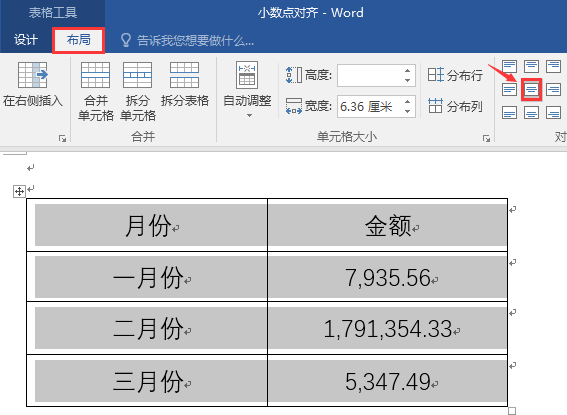The height and width of the screenshot is (415, 567).
Task: Click the 表格工具 contextual tab header
Action: [53, 13]
